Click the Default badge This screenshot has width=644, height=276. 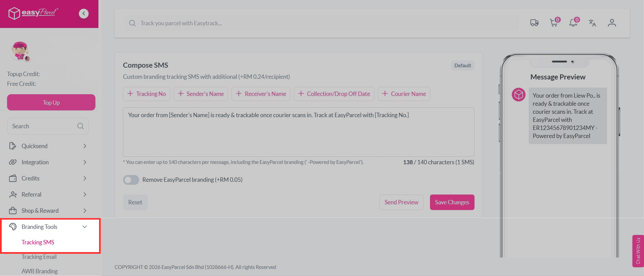[462, 66]
